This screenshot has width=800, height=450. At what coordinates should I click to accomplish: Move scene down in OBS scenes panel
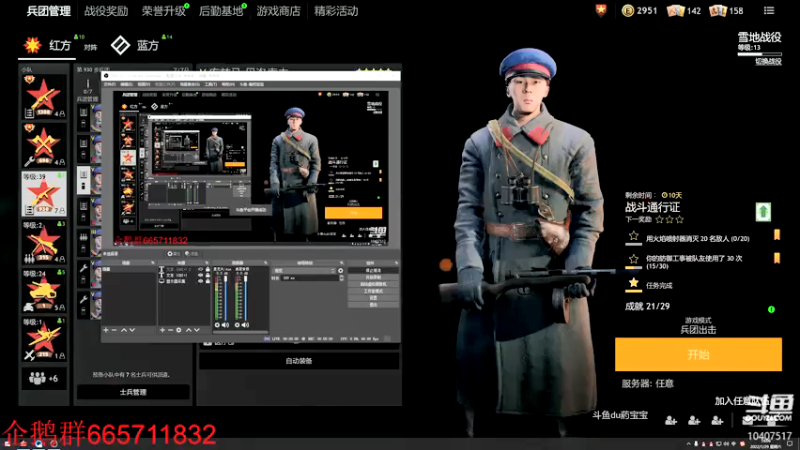133,330
